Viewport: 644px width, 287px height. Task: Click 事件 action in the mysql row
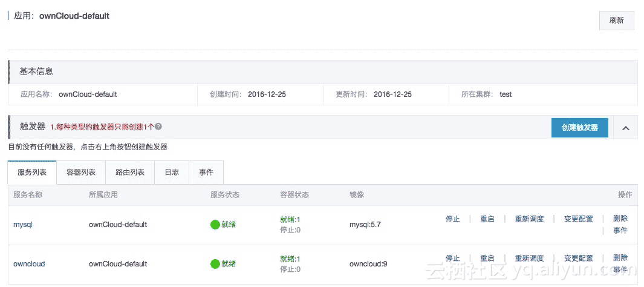coord(620,230)
